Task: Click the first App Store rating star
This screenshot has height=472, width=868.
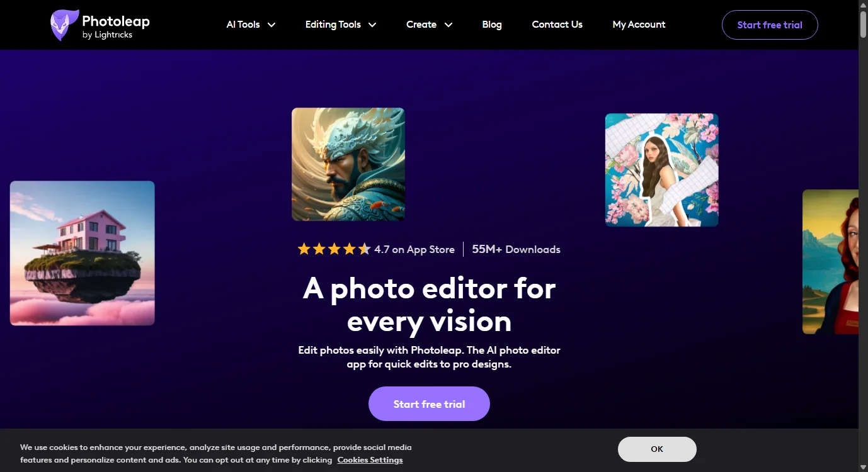Action: [304, 249]
